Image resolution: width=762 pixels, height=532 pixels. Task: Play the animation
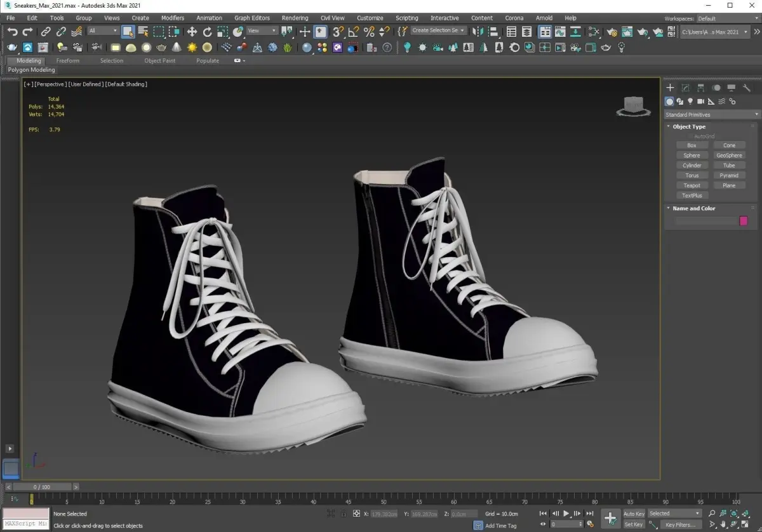[566, 513]
